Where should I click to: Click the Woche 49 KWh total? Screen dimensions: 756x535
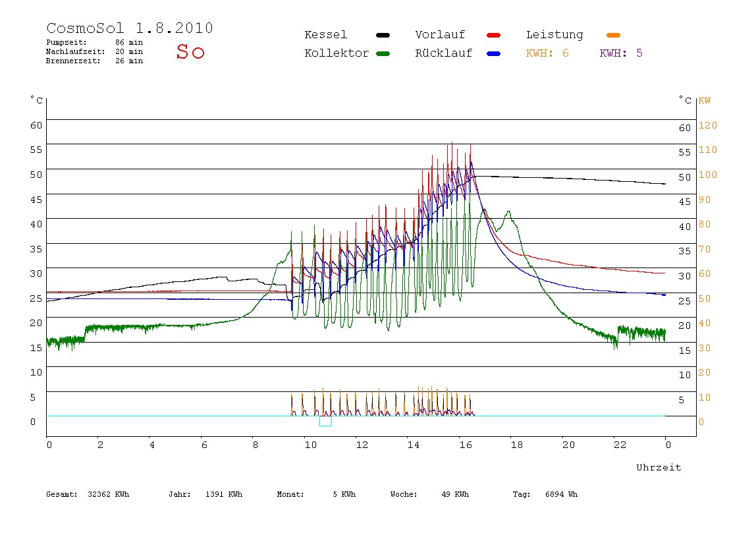[x=429, y=494]
